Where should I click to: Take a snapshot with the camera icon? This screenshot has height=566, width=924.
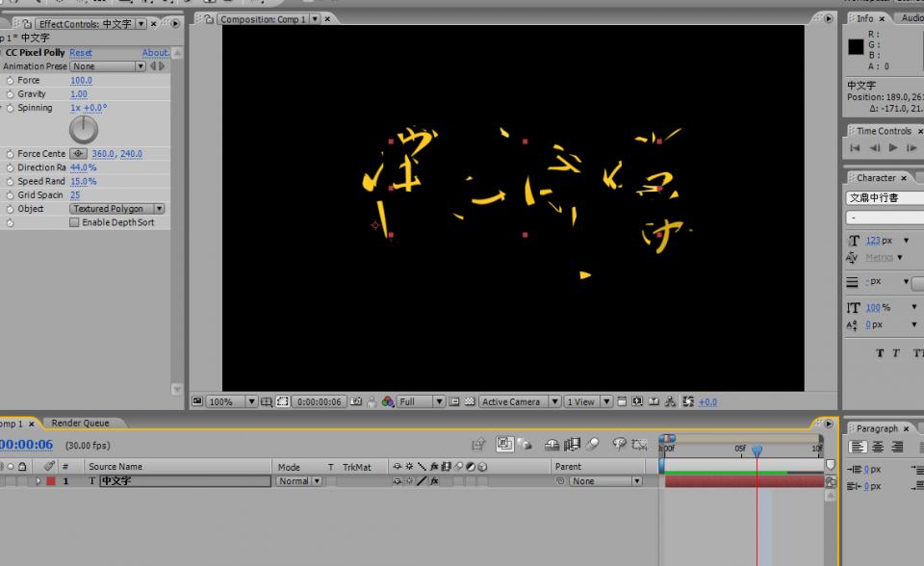[x=356, y=402]
